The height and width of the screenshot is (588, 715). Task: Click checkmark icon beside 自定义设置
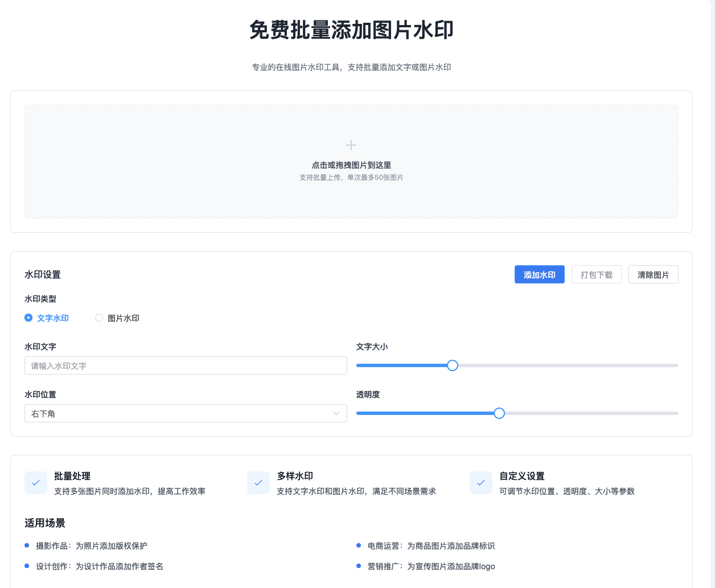pos(481,483)
